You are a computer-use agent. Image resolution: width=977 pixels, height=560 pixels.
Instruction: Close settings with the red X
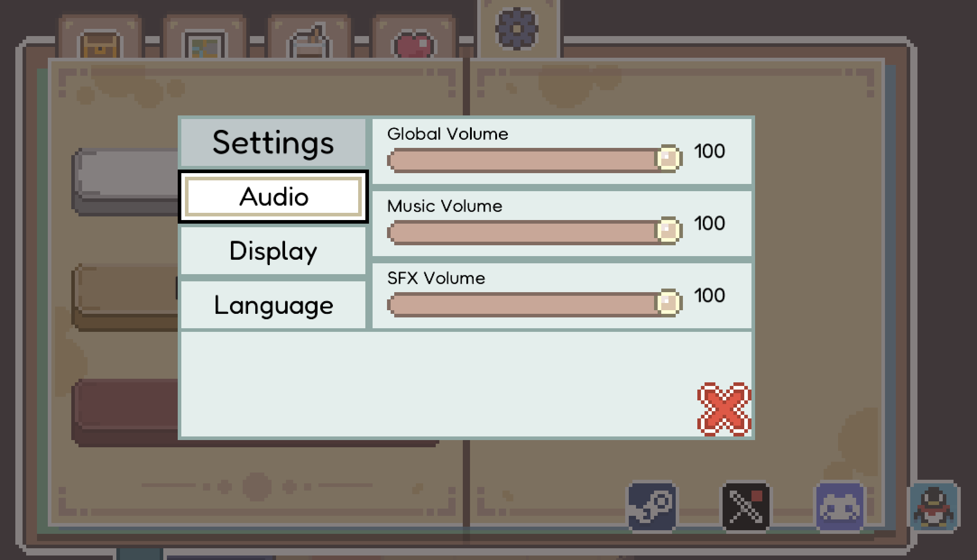(x=724, y=409)
